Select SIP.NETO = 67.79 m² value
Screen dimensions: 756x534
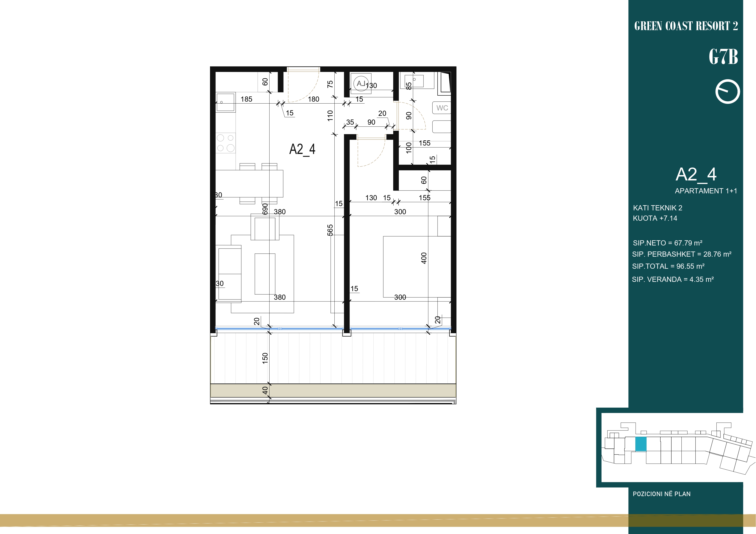667,243
